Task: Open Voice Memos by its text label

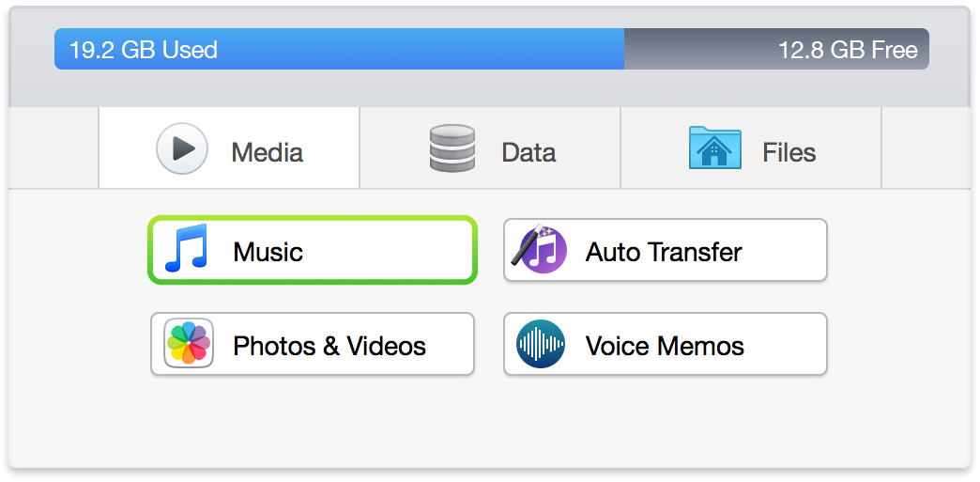Action: coord(665,346)
